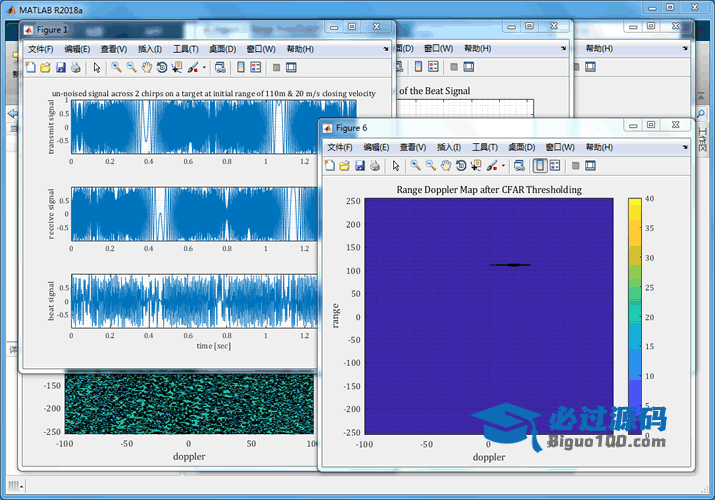715x500 pixels.
Task: Open 文件(F) menu in Figure 1
Action: (x=41, y=49)
